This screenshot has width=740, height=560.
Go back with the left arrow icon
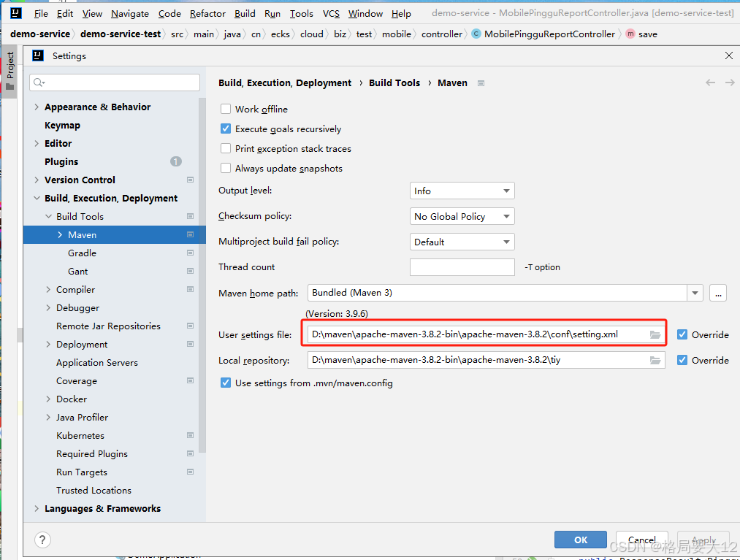[710, 83]
